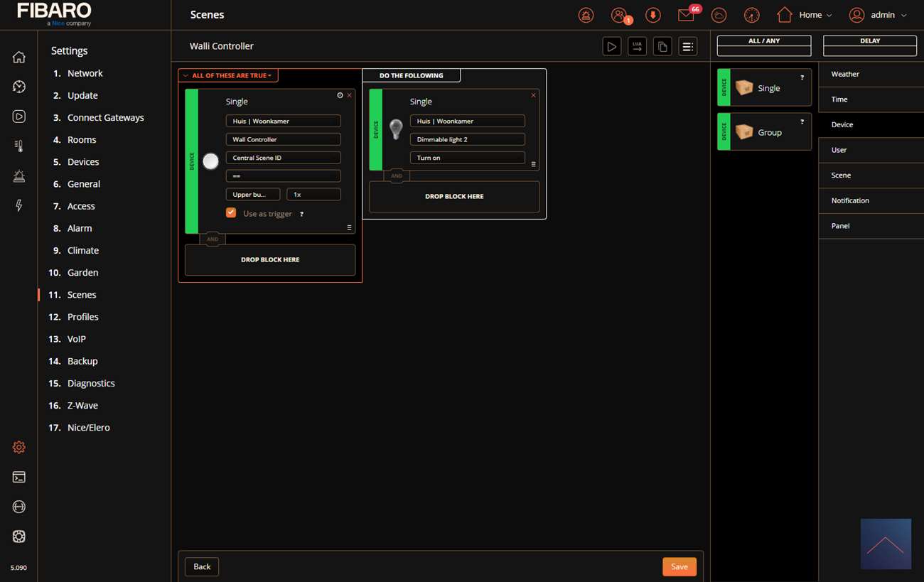924x582 pixels.
Task: Click the Back button
Action: click(202, 566)
